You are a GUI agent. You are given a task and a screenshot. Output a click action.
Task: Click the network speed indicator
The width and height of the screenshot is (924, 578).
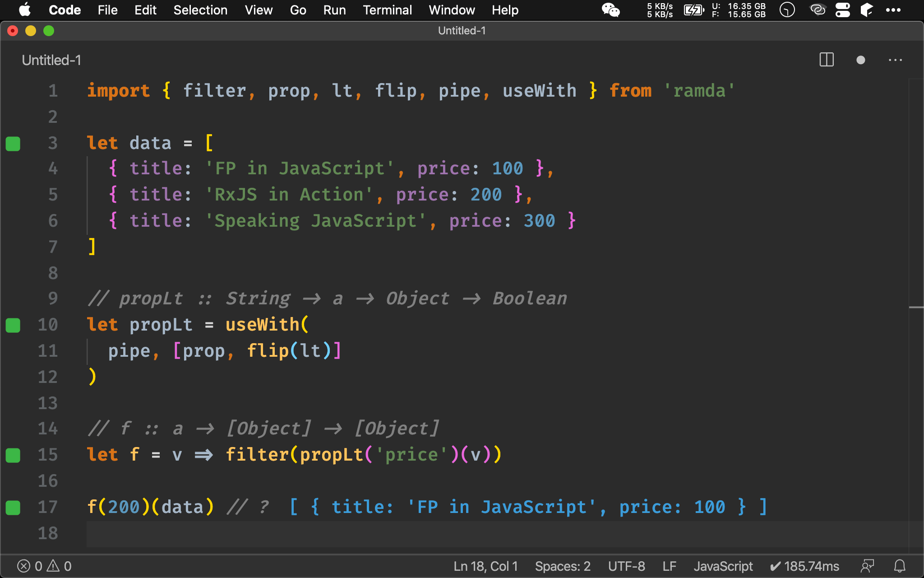point(660,10)
